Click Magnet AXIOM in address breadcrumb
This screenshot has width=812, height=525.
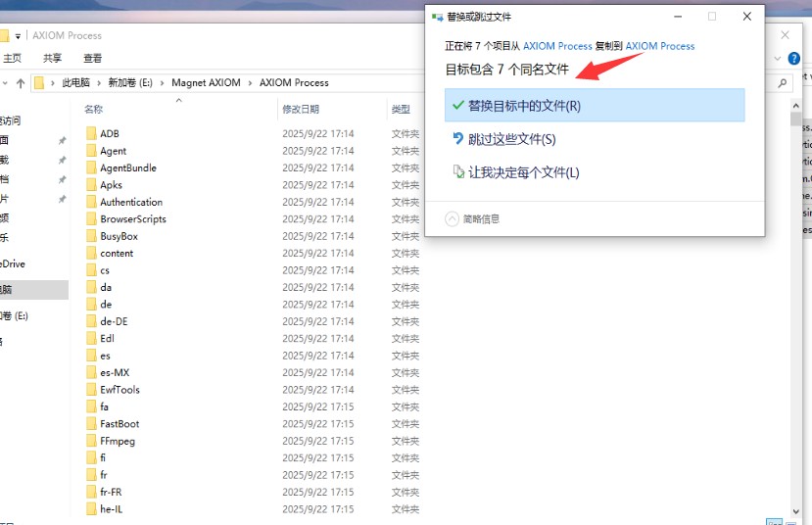tap(206, 83)
